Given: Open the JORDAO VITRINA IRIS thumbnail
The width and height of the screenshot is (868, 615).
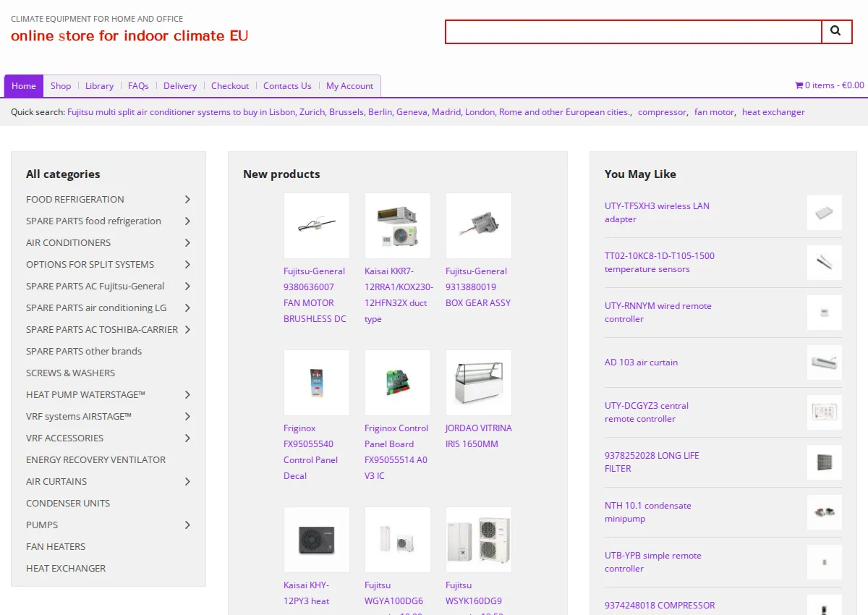Looking at the screenshot, I should (479, 383).
